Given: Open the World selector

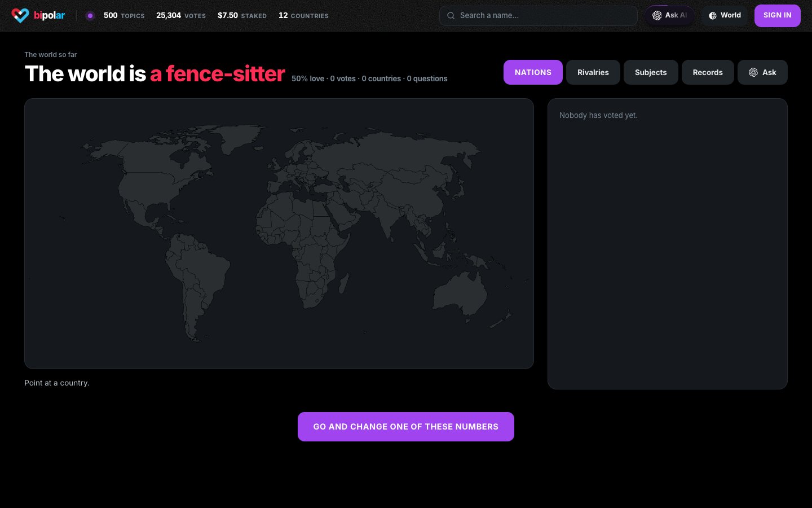Looking at the screenshot, I should (x=725, y=16).
